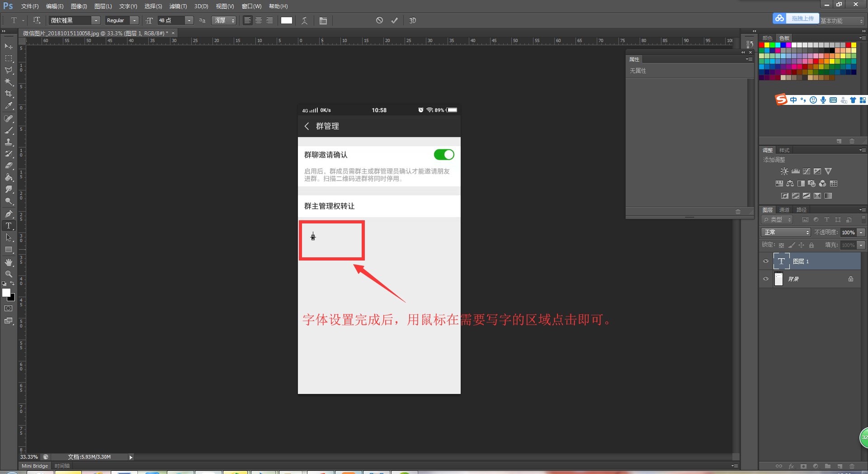Hide the 图层 1 text layer

click(765, 261)
